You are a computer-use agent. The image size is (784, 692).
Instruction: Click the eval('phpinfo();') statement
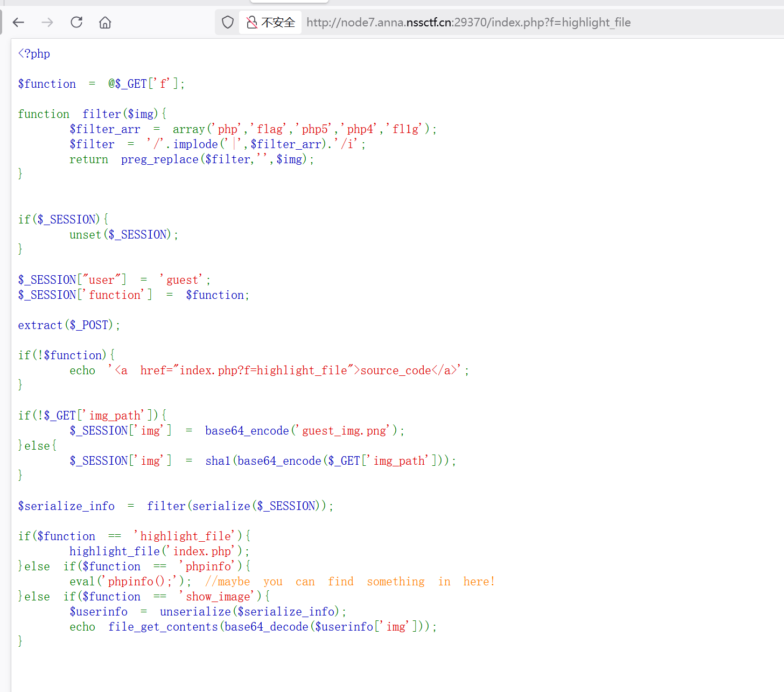click(x=130, y=581)
